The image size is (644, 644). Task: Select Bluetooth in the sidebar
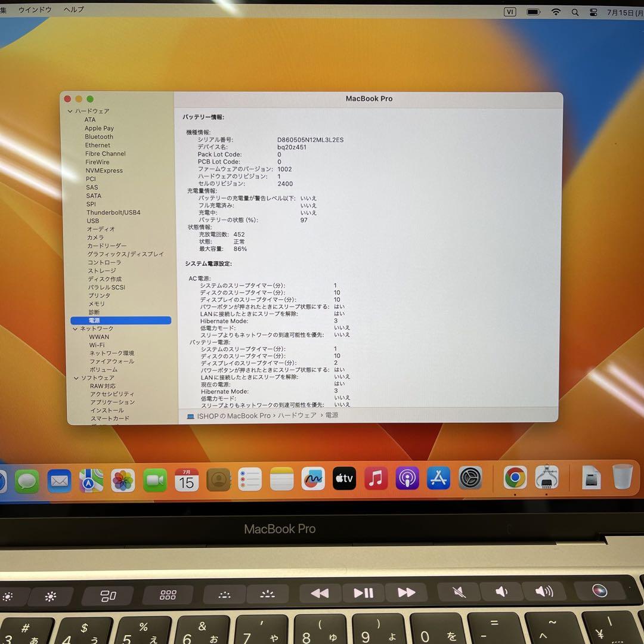[x=99, y=137]
